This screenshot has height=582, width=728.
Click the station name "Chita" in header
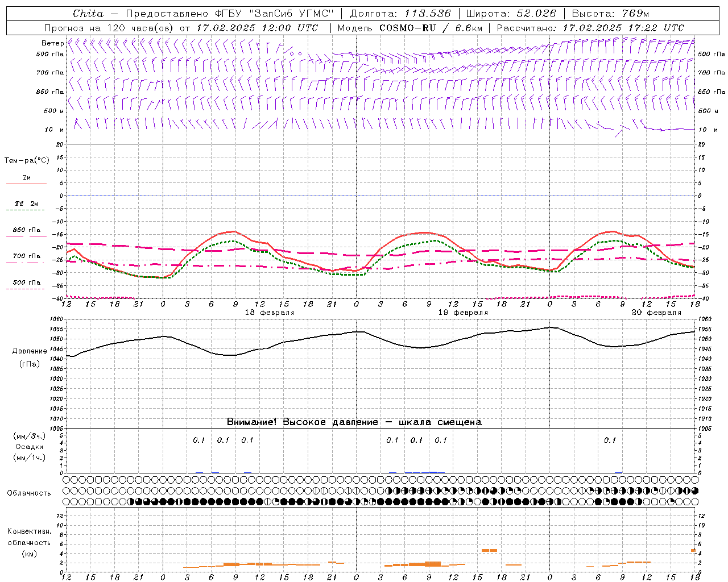(x=88, y=14)
